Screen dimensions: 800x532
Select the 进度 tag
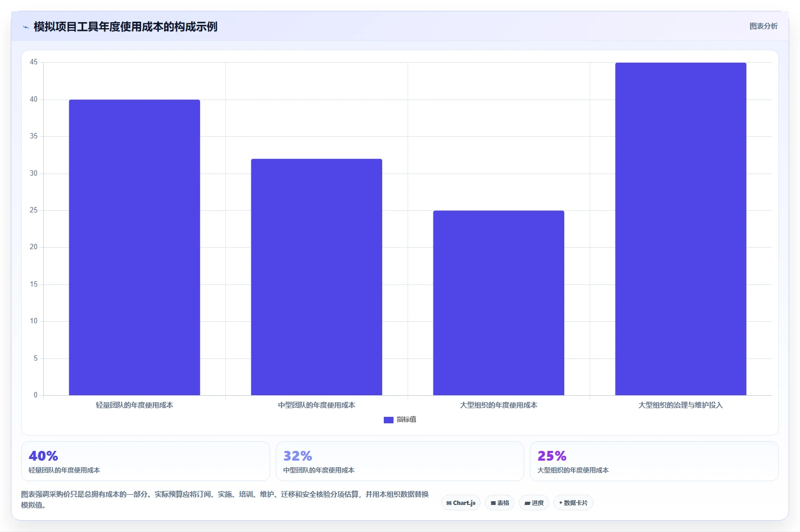[x=534, y=503]
